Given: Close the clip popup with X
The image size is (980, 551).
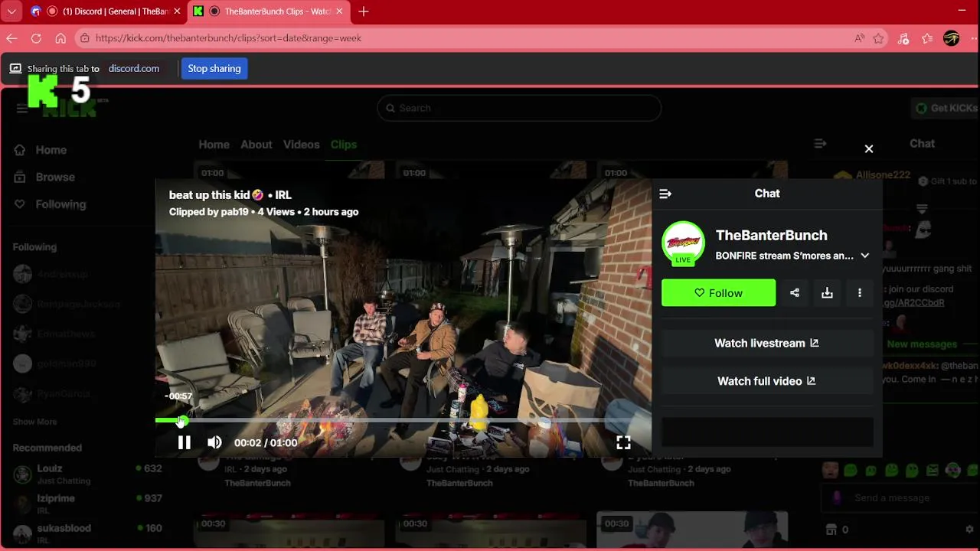Looking at the screenshot, I should click(x=869, y=149).
